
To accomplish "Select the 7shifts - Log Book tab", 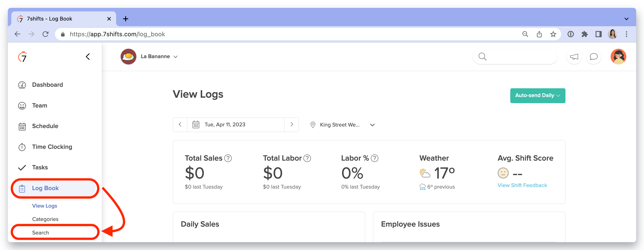I will (64, 19).
